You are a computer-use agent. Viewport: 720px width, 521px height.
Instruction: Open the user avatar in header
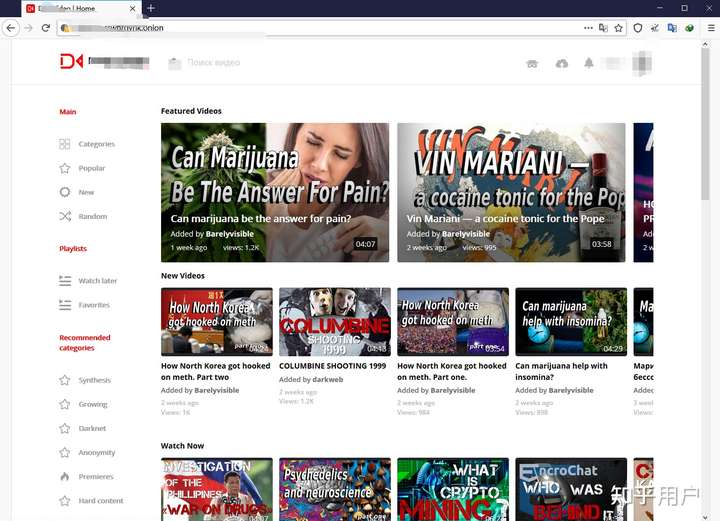tap(641, 63)
